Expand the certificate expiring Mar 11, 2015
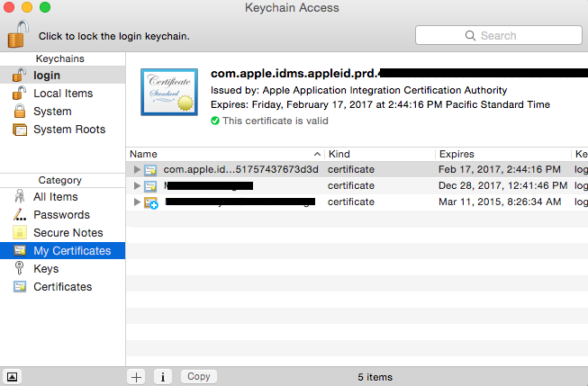This screenshot has height=386, width=588. click(137, 202)
